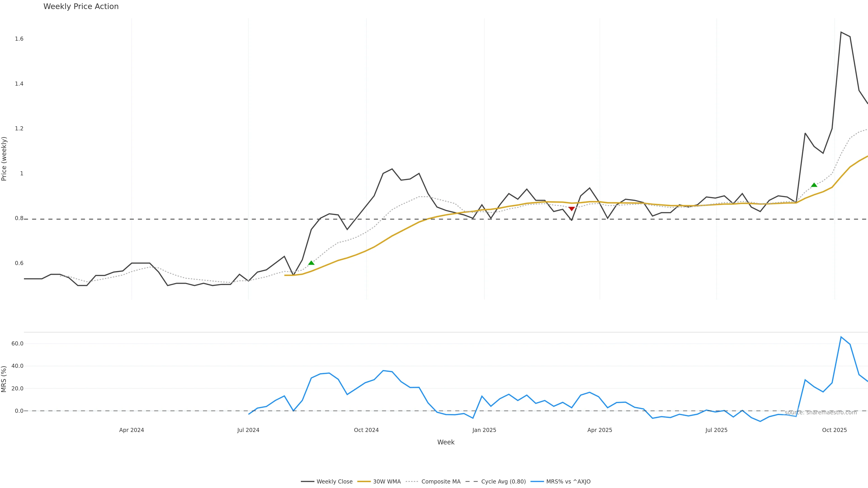Hide the MRS% vs ^AXJO legend label
Screen dimensions: 868x488
[568, 482]
